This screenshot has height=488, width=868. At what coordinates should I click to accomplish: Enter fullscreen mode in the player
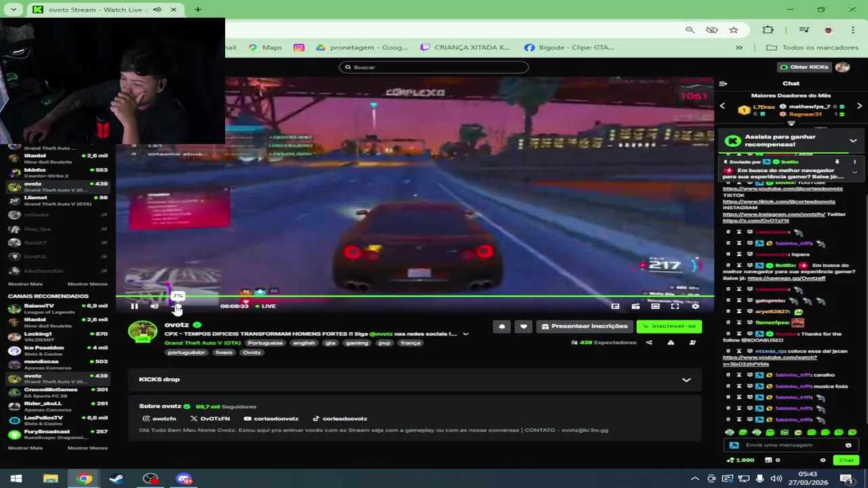[x=675, y=306]
